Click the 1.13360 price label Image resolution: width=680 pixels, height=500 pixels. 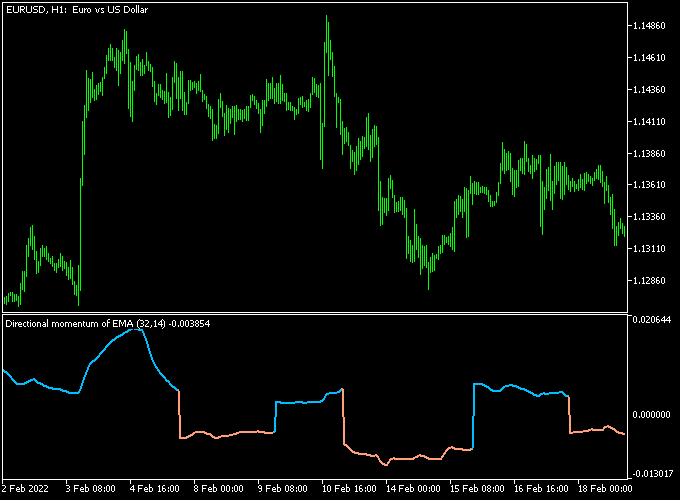click(x=649, y=217)
